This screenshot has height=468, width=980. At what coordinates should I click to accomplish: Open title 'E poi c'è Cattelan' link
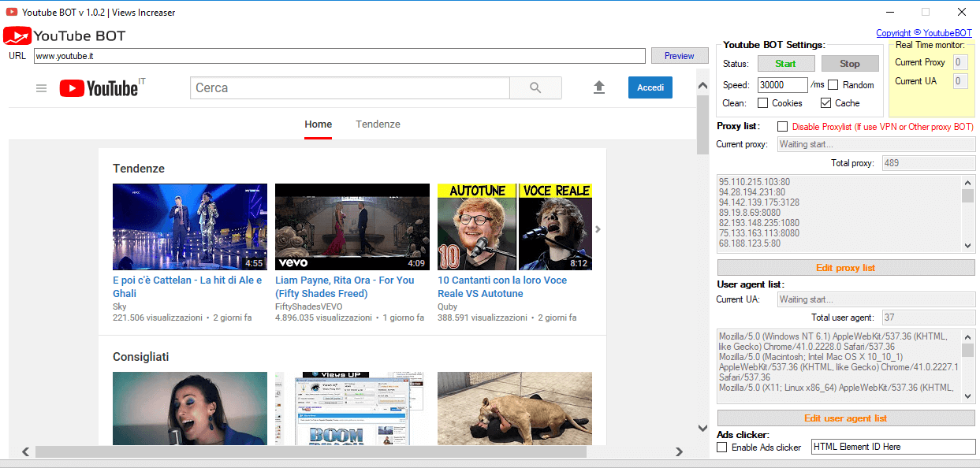pyautogui.click(x=187, y=287)
